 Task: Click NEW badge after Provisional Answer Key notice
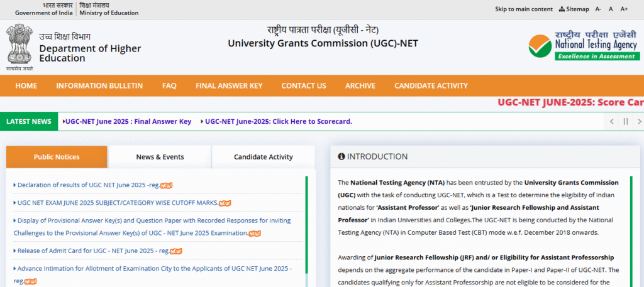(x=255, y=234)
